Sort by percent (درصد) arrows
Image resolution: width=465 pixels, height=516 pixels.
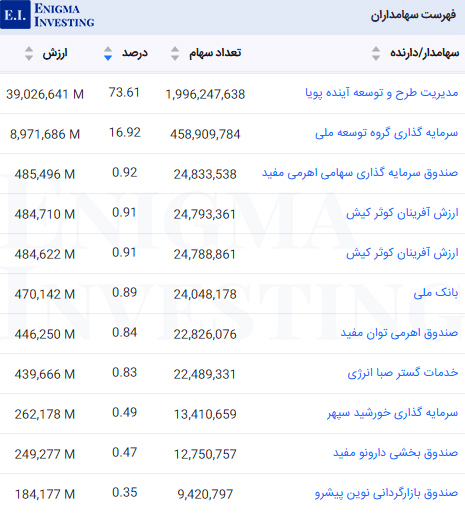point(108,53)
